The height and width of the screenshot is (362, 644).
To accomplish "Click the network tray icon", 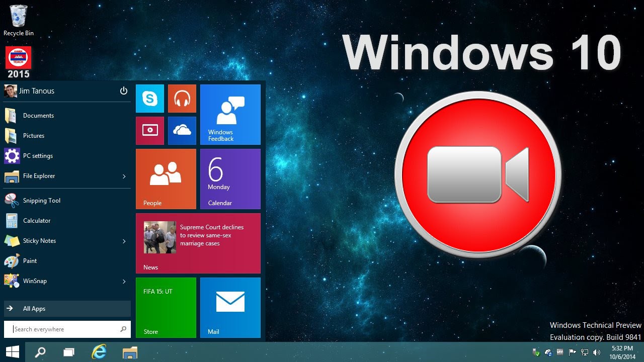I will click(x=585, y=352).
